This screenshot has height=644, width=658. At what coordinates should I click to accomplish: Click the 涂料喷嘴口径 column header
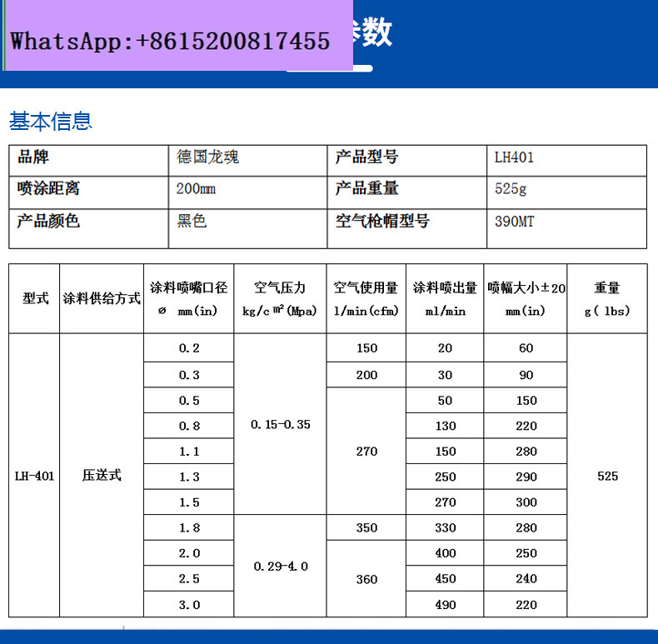(x=189, y=299)
